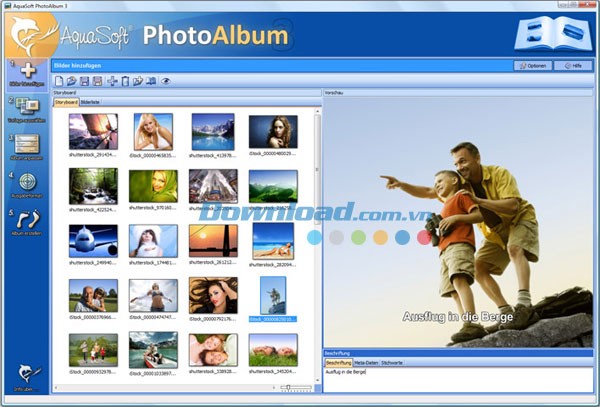The image size is (600, 407).
Task: Select step 1 Bilder hinzufügen plus icon
Action: (x=28, y=72)
